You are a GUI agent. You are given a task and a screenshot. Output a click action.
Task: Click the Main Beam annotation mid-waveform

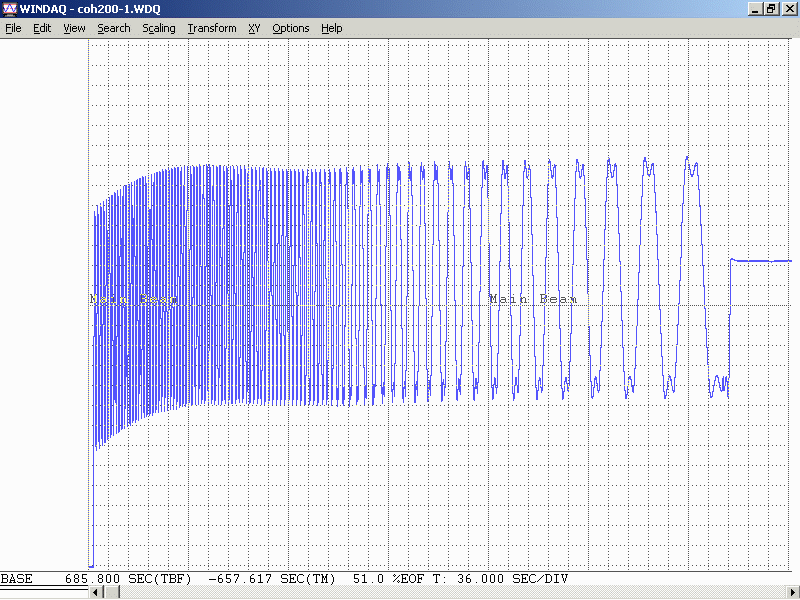(532, 299)
